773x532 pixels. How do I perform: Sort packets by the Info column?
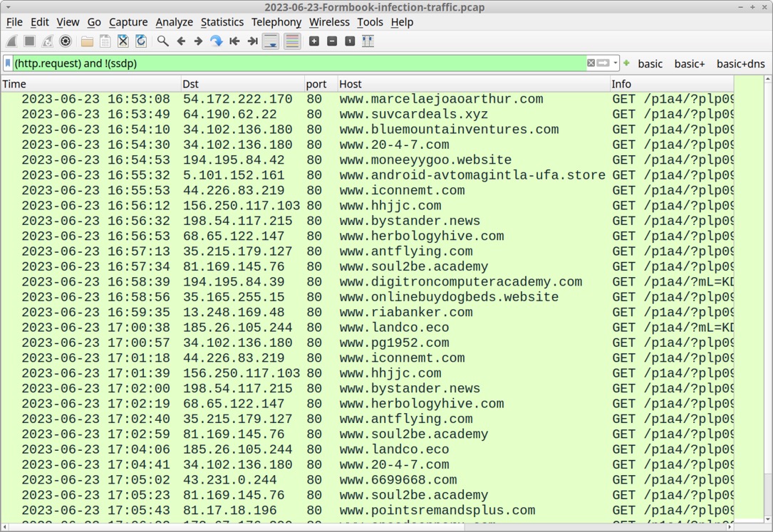(x=672, y=84)
